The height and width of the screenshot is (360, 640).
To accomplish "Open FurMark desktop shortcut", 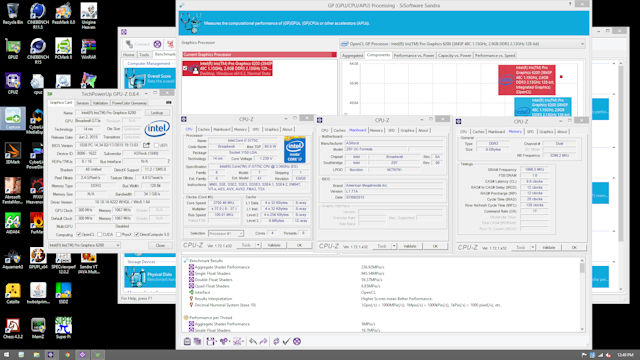I will (x=37, y=224).
